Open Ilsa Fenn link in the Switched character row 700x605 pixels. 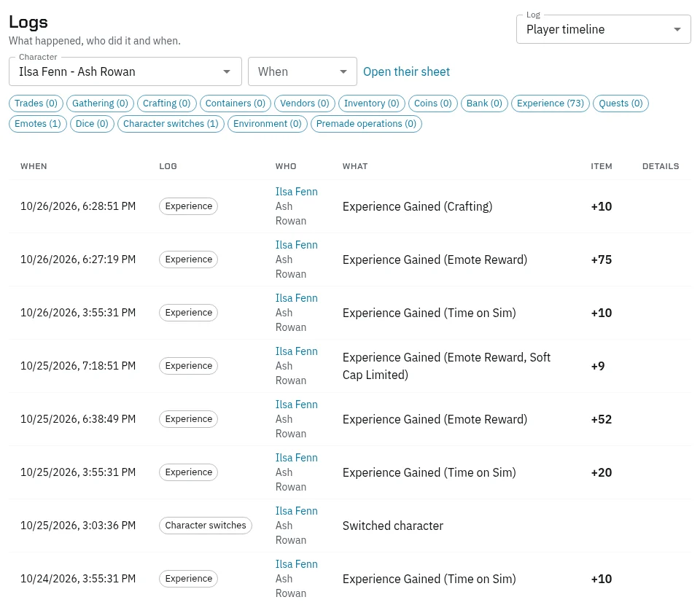pyautogui.click(x=297, y=511)
